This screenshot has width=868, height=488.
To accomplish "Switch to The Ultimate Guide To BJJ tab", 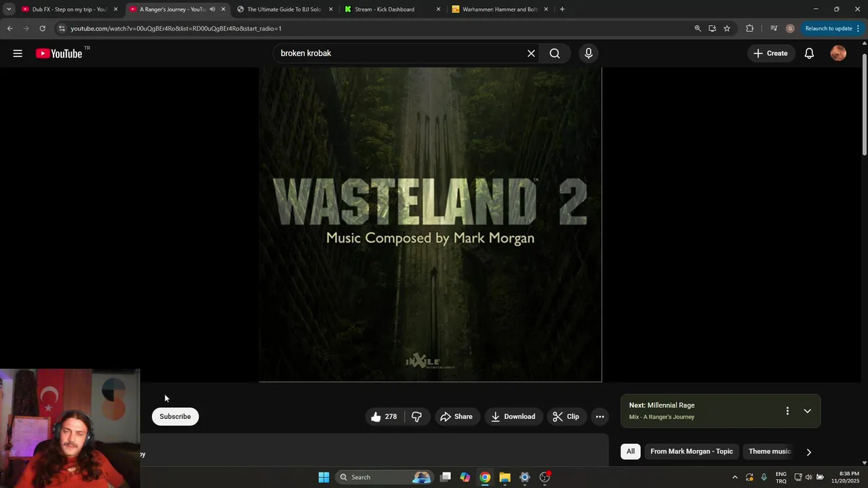I will coord(285,9).
